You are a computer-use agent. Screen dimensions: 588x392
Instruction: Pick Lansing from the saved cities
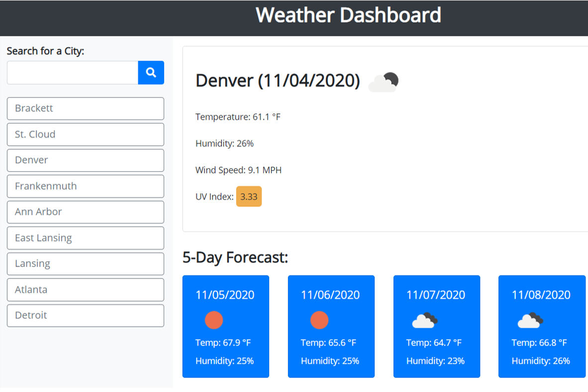click(x=85, y=264)
